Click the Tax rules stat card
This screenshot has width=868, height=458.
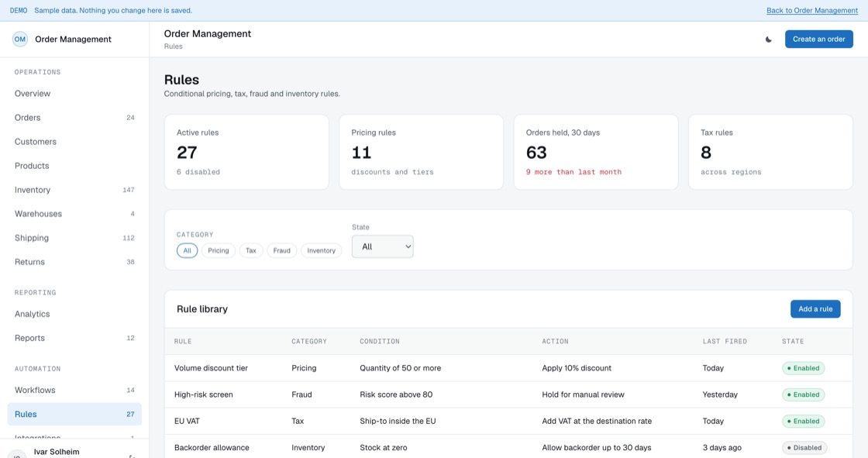(x=770, y=153)
